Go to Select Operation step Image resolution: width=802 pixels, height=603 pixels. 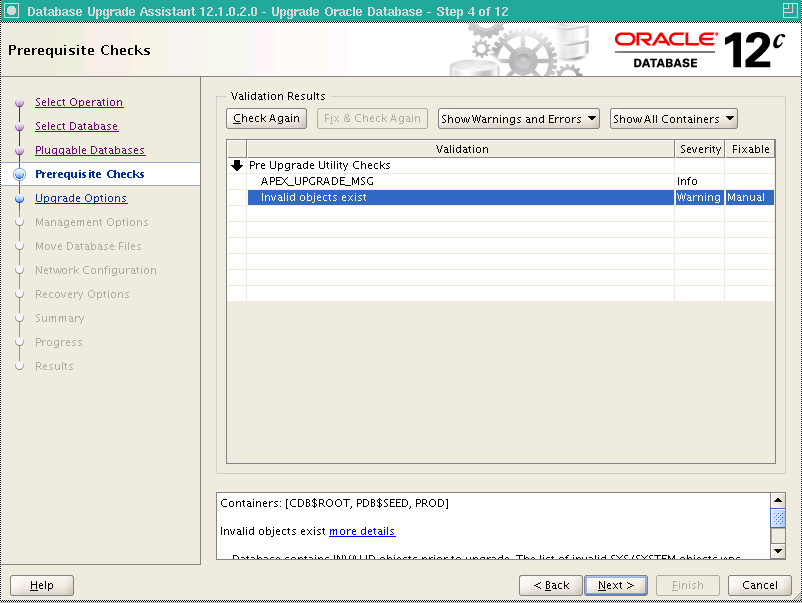coord(79,102)
